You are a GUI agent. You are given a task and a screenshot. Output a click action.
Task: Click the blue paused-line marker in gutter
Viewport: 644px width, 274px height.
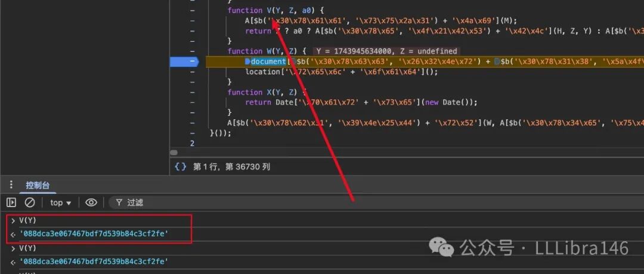pos(184,61)
